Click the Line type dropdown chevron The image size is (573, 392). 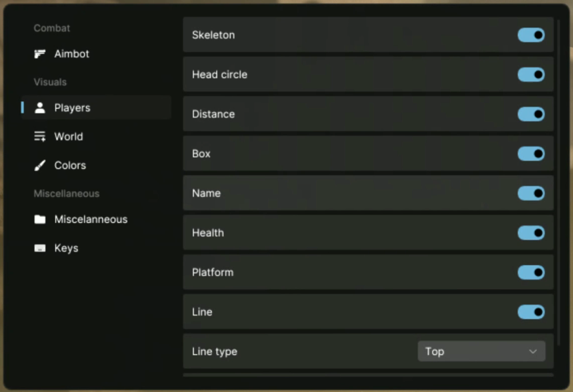coord(533,351)
